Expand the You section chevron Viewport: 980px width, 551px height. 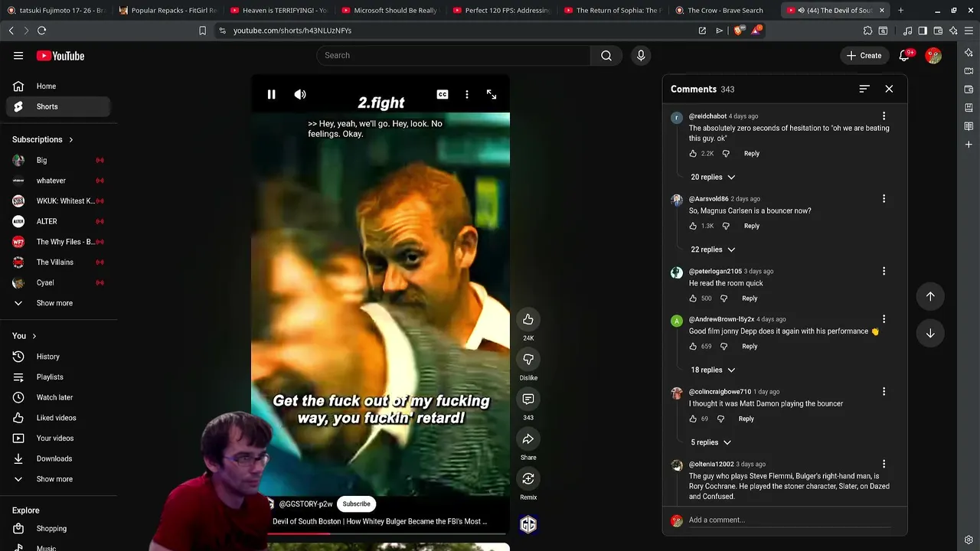click(x=34, y=336)
